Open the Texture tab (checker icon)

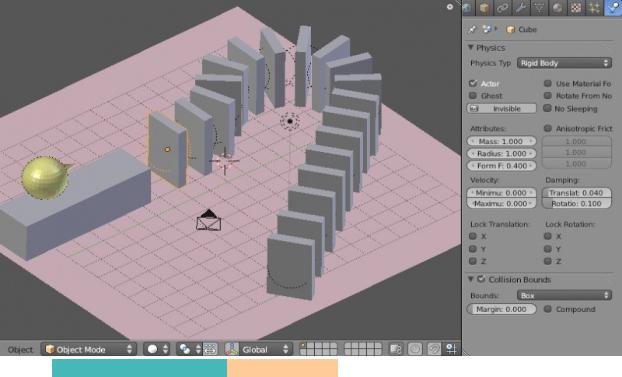[576, 8]
